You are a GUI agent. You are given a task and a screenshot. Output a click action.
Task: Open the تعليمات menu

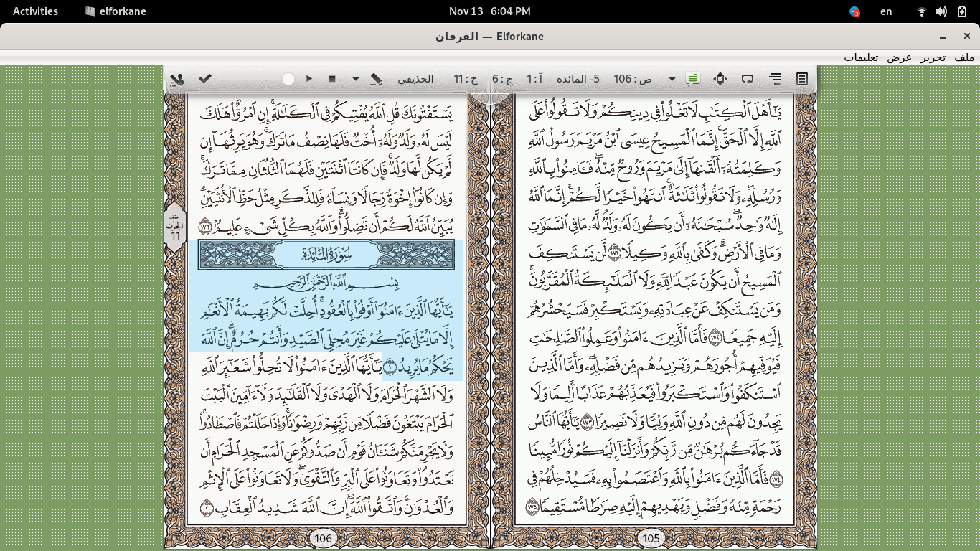[x=861, y=57]
